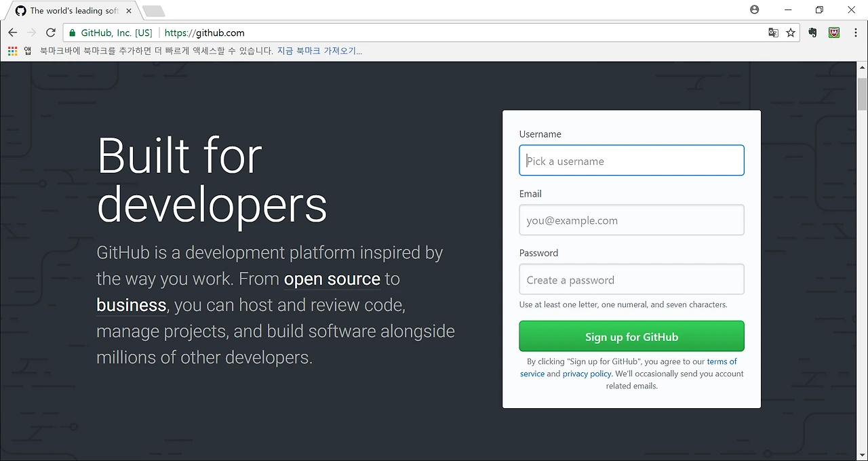Click the page vertical scrollbar thumb
868x461 pixels.
coord(862,94)
